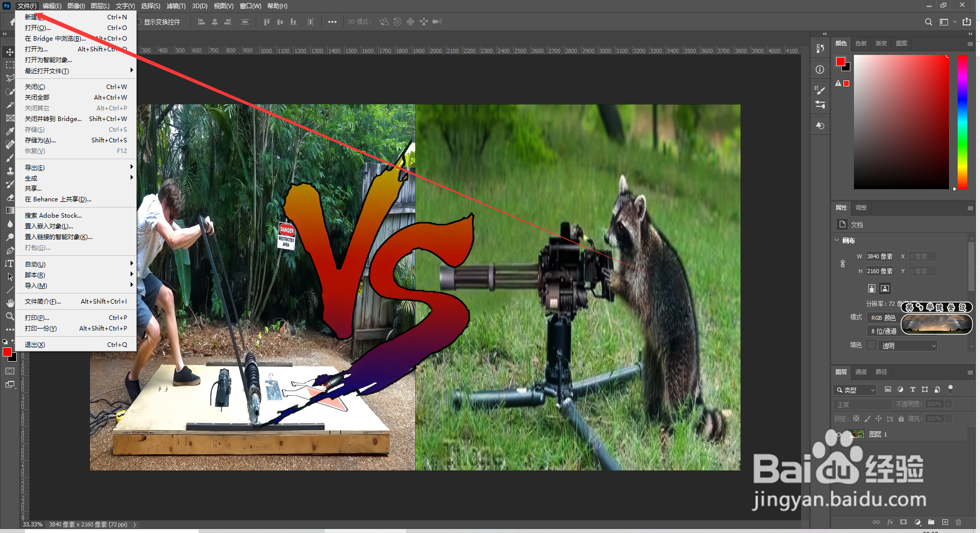Open the Brush Settings panel icon
This screenshot has width=980, height=533.
(820, 90)
